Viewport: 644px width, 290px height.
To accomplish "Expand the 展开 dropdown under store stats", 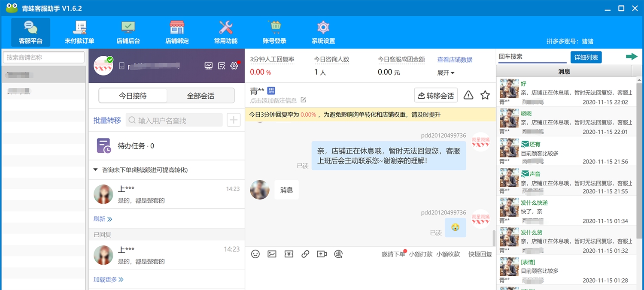I will [445, 72].
